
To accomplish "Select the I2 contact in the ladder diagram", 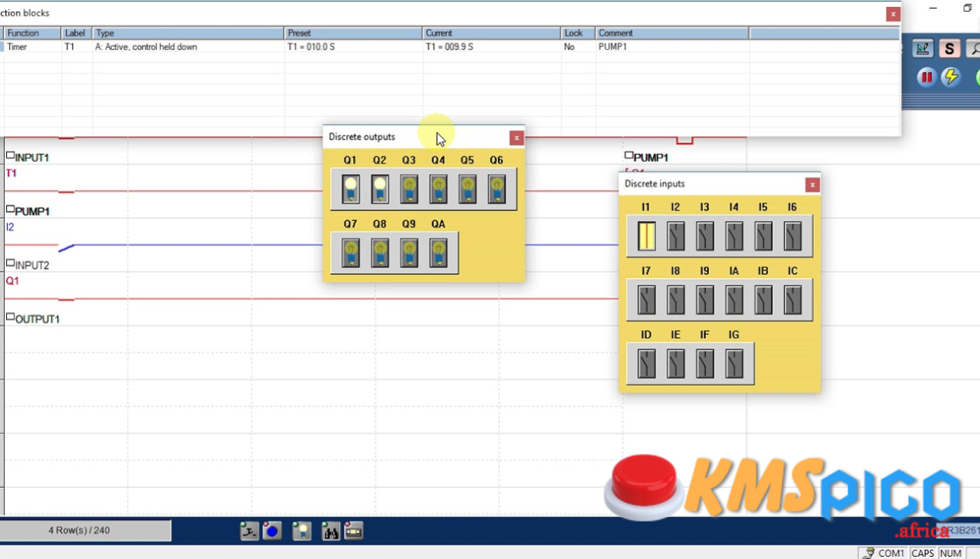I will [x=10, y=227].
